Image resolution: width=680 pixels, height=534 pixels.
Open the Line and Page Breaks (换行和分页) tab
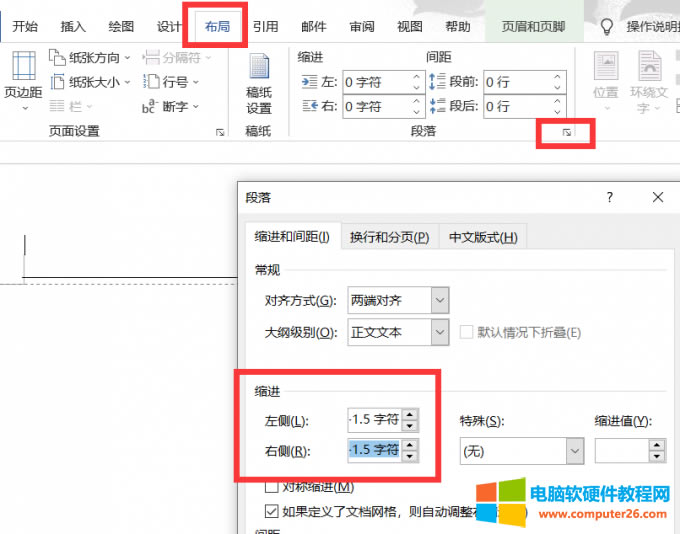(389, 237)
